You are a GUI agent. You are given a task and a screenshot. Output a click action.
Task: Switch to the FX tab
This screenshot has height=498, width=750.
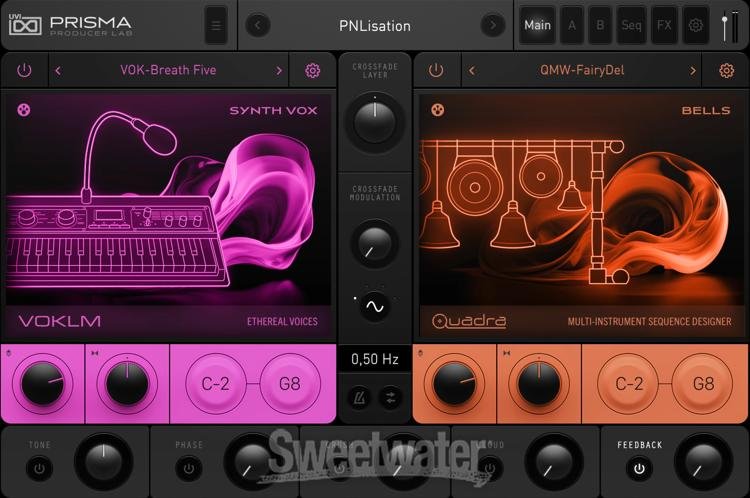tap(663, 25)
